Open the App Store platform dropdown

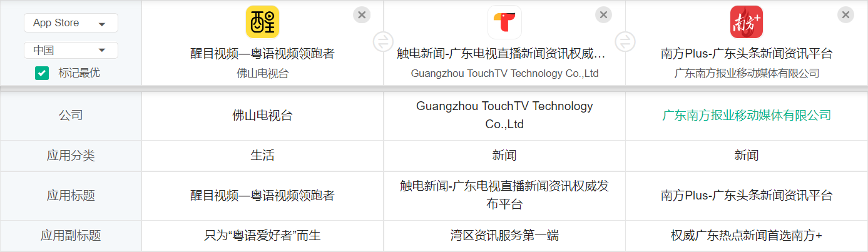pos(71,23)
